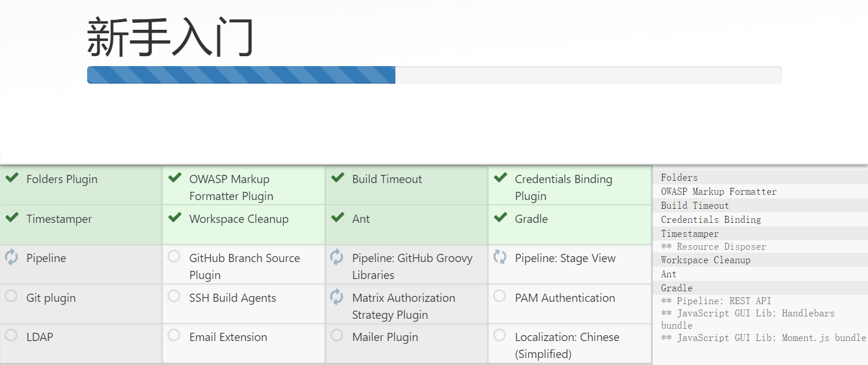Select the OWASP Markup Formatter Plugin label
This screenshot has width=868, height=365.
(231, 187)
